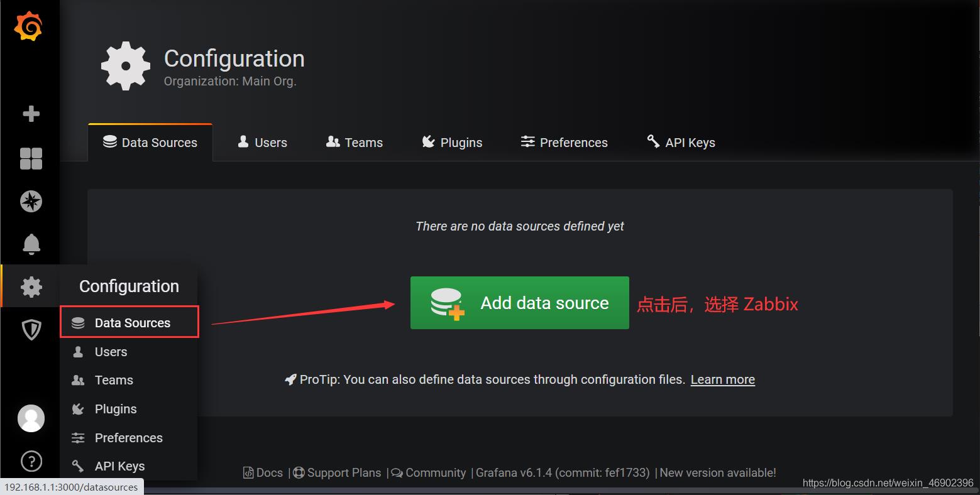Open the Community footer link
This screenshot has height=495, width=980.
(x=429, y=473)
